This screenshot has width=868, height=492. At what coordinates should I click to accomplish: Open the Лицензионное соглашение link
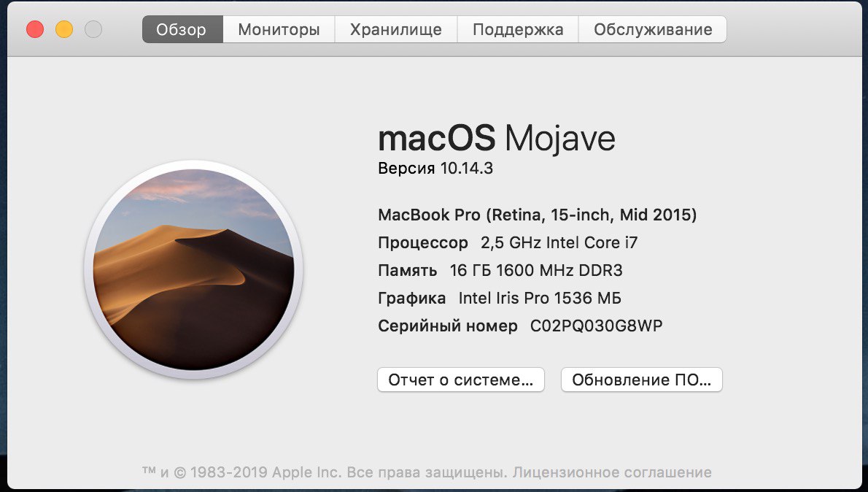pos(612,472)
